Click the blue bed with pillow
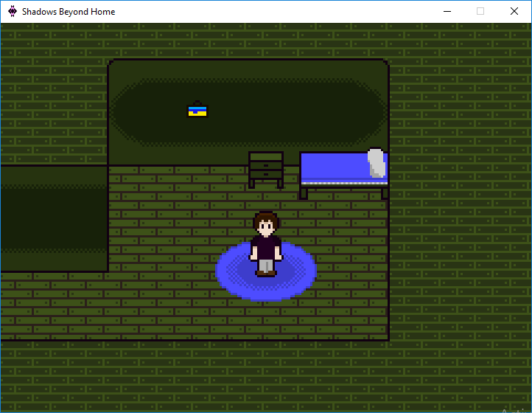The width and height of the screenshot is (532, 413). [x=344, y=173]
